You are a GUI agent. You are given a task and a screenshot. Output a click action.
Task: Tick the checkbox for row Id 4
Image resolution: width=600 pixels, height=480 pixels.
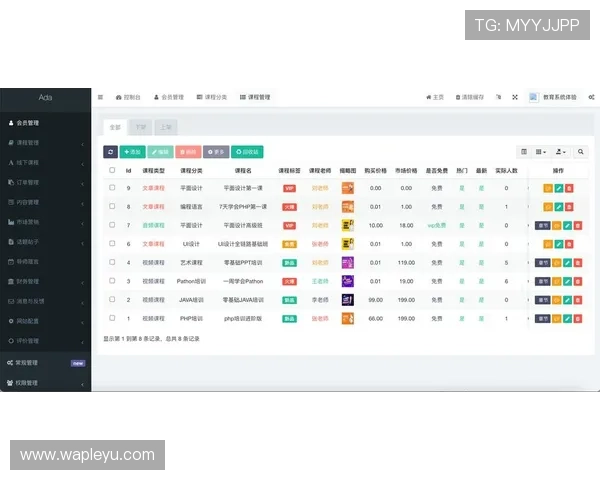click(112, 262)
